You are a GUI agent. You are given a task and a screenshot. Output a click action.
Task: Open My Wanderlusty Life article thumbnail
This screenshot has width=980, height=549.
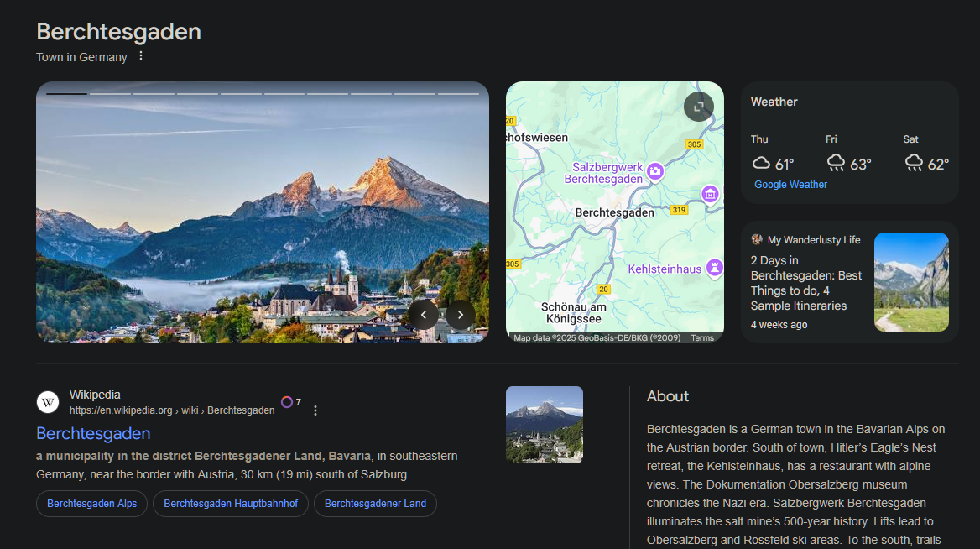click(x=911, y=282)
